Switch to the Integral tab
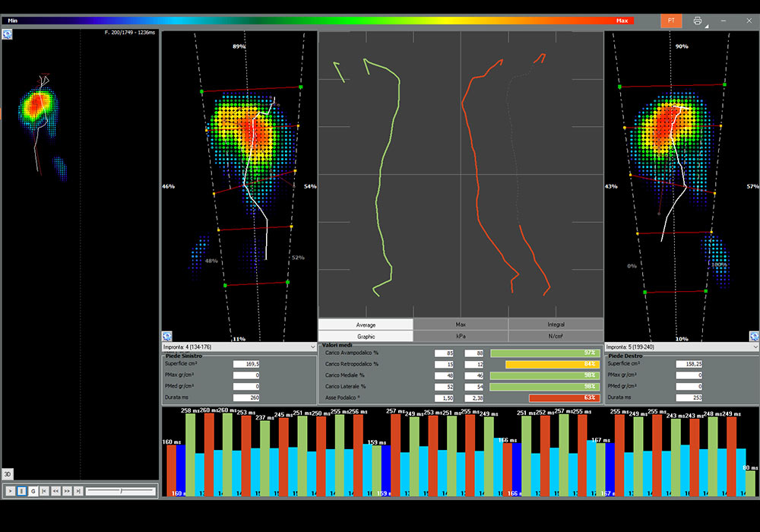 (x=556, y=325)
